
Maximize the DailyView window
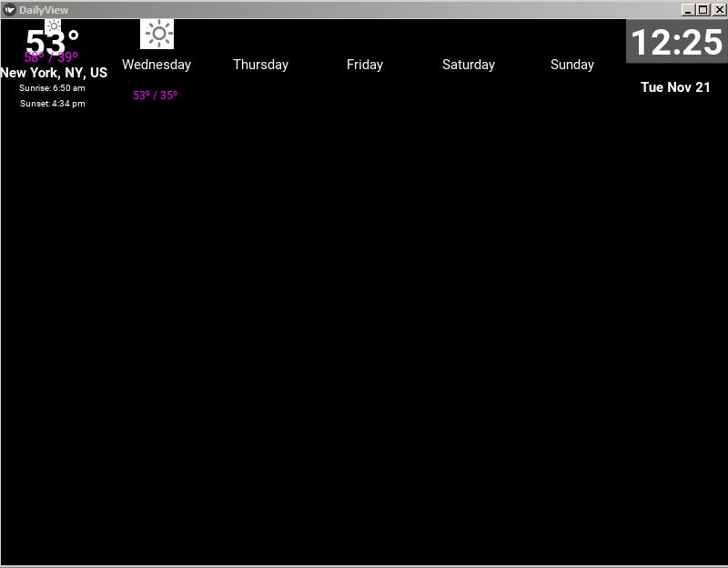click(703, 9)
